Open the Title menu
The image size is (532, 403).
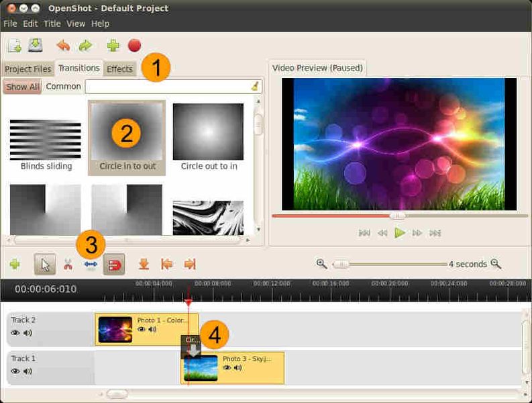[x=52, y=24]
